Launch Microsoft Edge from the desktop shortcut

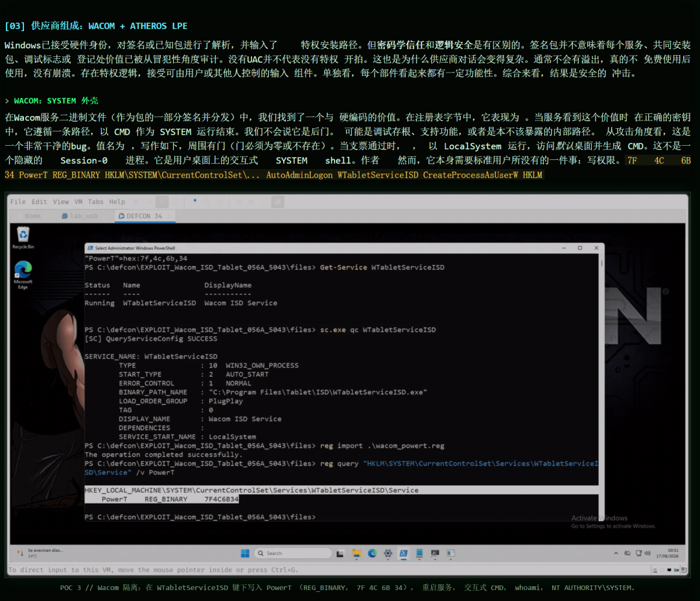tap(23, 275)
